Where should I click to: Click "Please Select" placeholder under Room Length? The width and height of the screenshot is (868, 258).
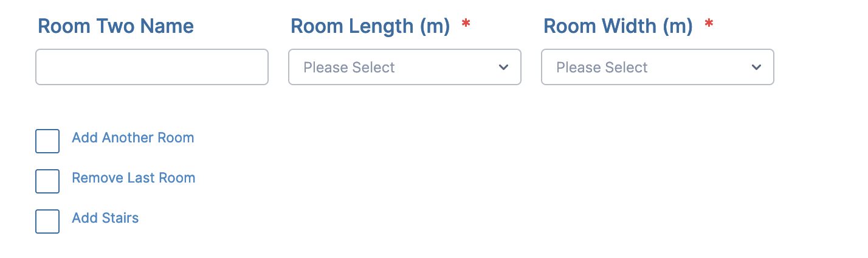pos(350,67)
